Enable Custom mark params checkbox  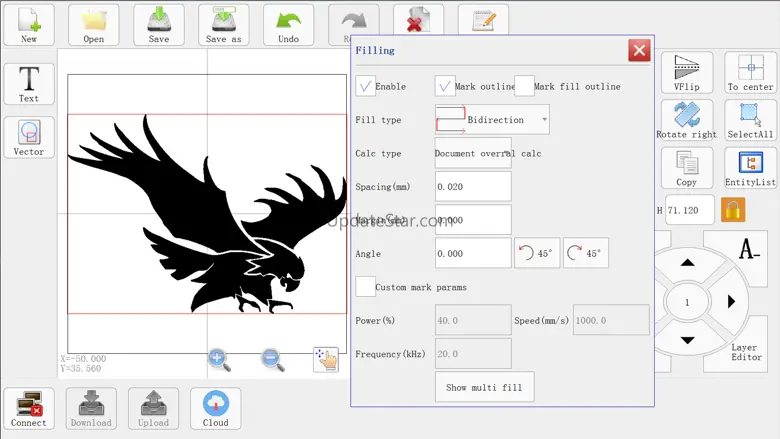[365, 287]
